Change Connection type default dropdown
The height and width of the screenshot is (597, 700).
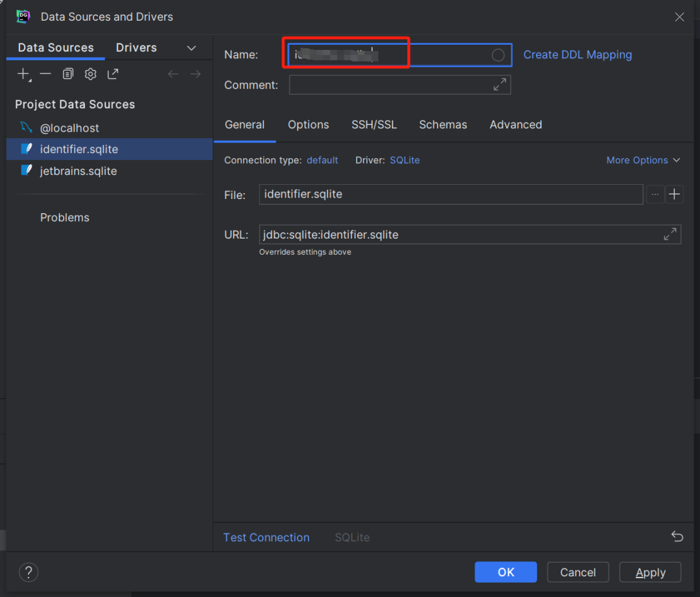tap(322, 160)
